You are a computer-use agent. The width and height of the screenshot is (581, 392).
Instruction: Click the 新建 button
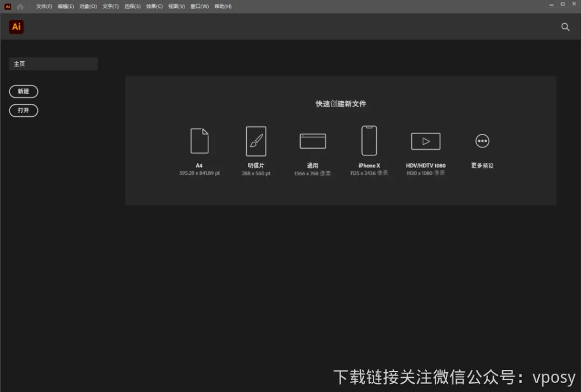(x=23, y=91)
